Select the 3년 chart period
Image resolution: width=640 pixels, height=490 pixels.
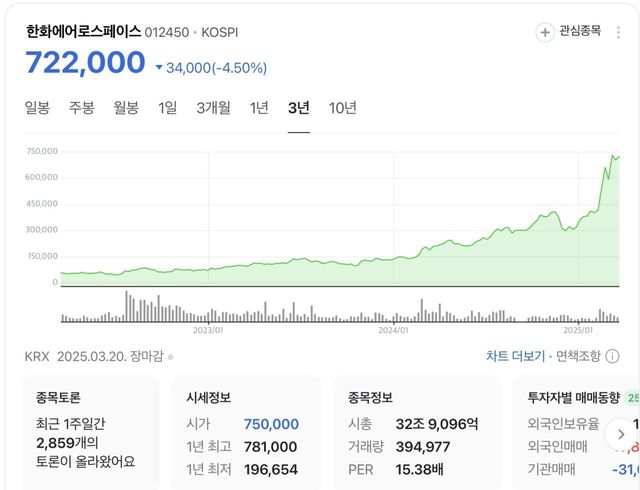point(298,108)
